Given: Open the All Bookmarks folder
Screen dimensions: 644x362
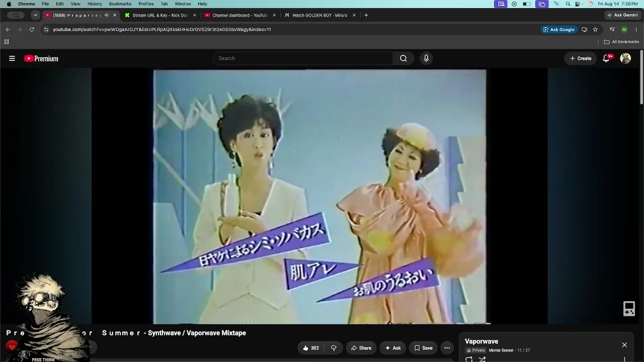Looking at the screenshot, I should [x=621, y=42].
